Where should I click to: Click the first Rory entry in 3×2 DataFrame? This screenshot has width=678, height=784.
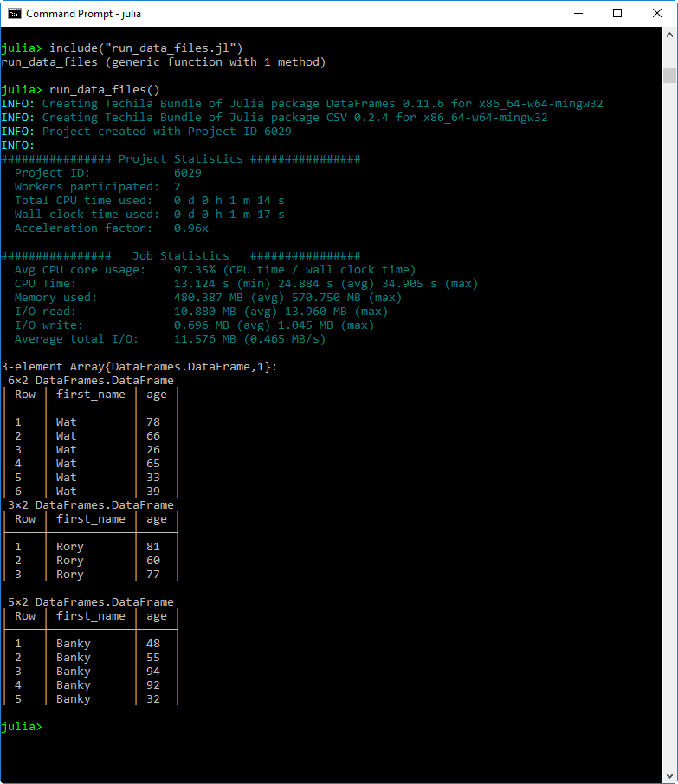coord(69,546)
